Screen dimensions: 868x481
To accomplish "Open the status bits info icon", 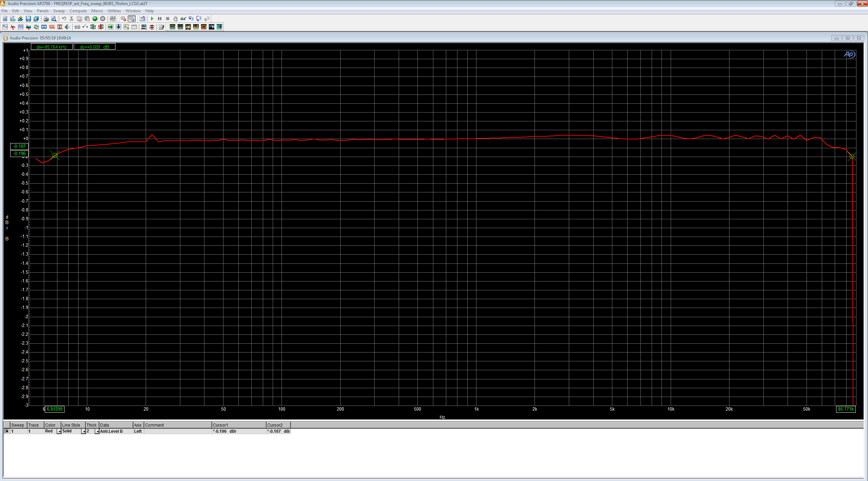I will [60, 27].
